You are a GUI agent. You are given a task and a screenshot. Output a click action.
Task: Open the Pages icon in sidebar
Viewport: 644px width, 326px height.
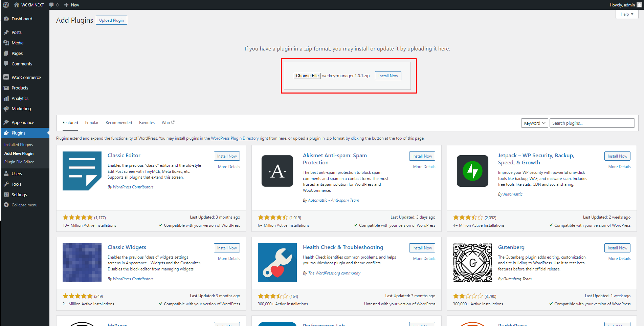pos(6,53)
